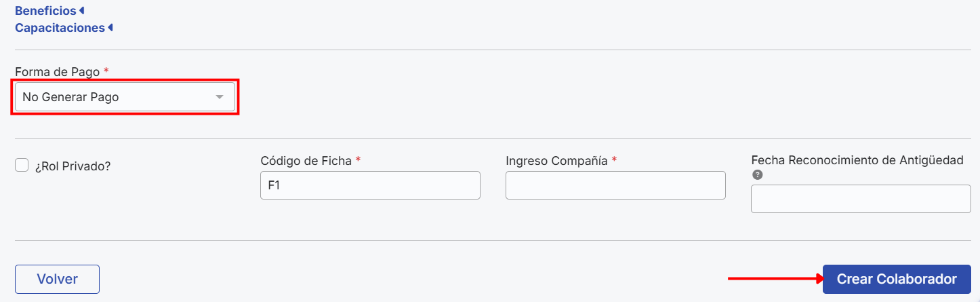Open the No Generar Pago combo box
The width and height of the screenshot is (980, 302).
point(125,97)
